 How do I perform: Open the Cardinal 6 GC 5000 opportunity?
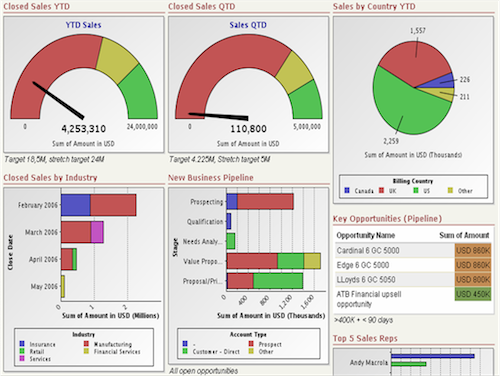(368, 250)
